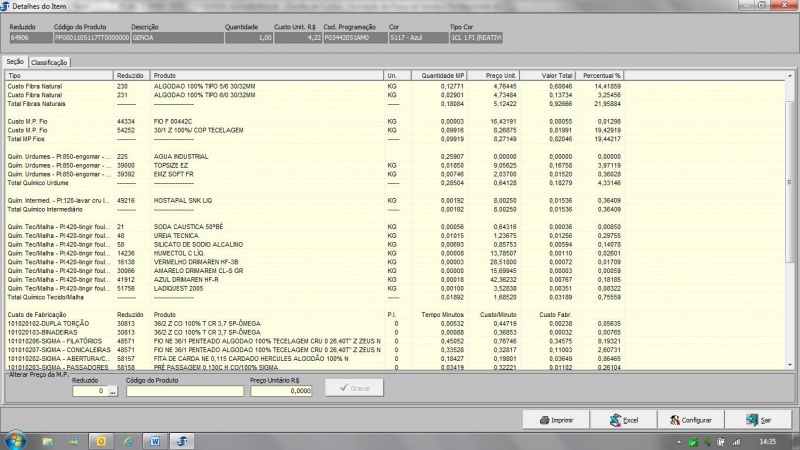Click the Código do Produto input field
800x450 pixels.
(184, 391)
